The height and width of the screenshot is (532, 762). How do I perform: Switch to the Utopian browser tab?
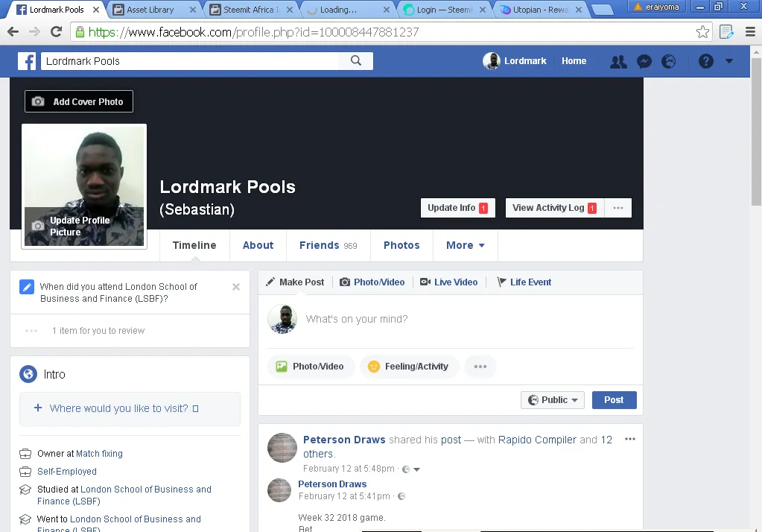540,9
